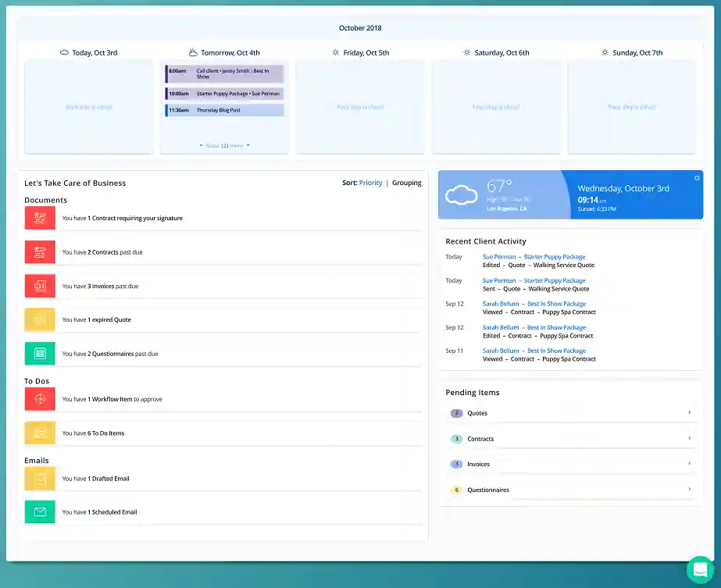Image resolution: width=721 pixels, height=588 pixels.
Task: Click sun icon beside Sunday, Oct 7th
Action: pyautogui.click(x=605, y=52)
